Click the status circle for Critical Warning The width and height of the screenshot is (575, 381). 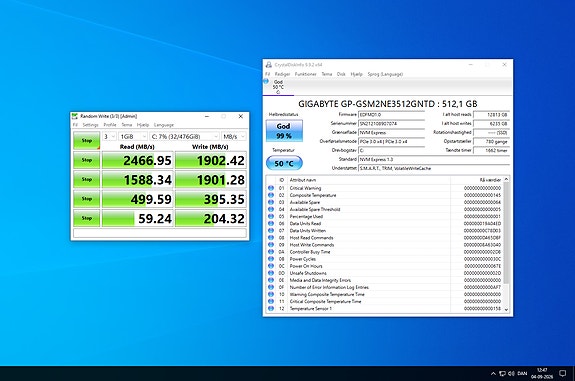pos(271,188)
